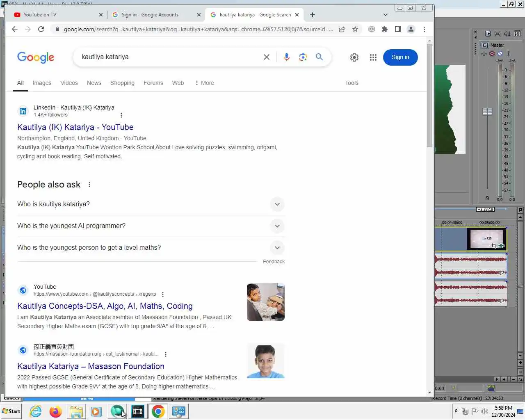Click the blue magnifier search icon
This screenshot has width=525, height=420.
[320, 57]
